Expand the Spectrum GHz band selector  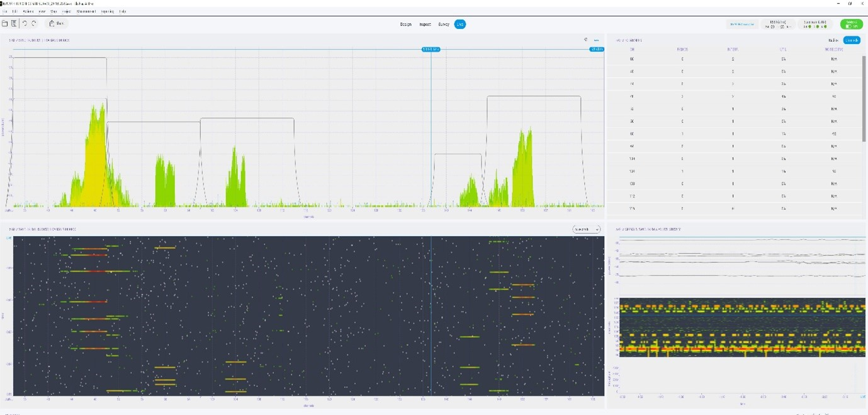[x=816, y=24]
